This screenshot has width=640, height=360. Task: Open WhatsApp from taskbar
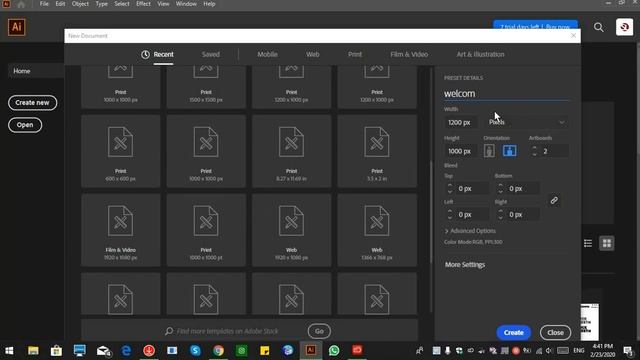[334, 351]
